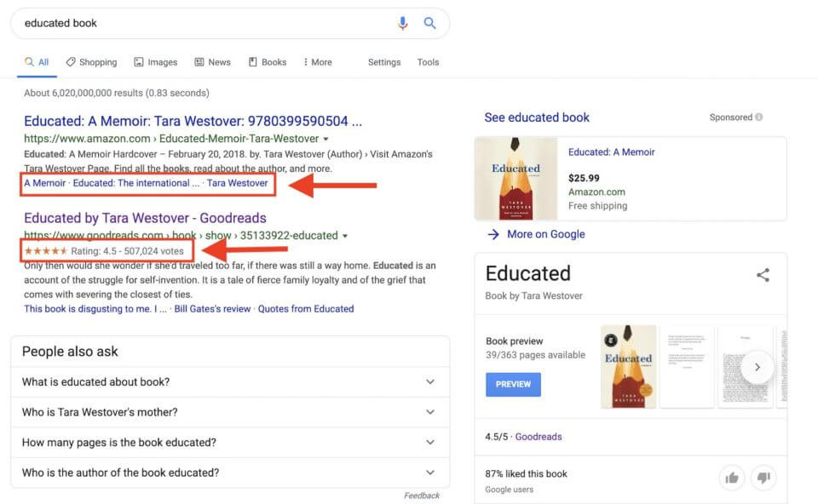Click the magnifying glass search button
818x504 pixels.
[429, 23]
